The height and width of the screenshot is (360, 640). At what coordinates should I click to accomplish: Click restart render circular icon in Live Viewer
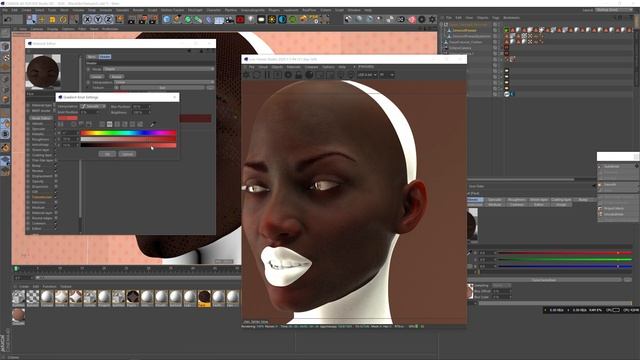pos(256,75)
